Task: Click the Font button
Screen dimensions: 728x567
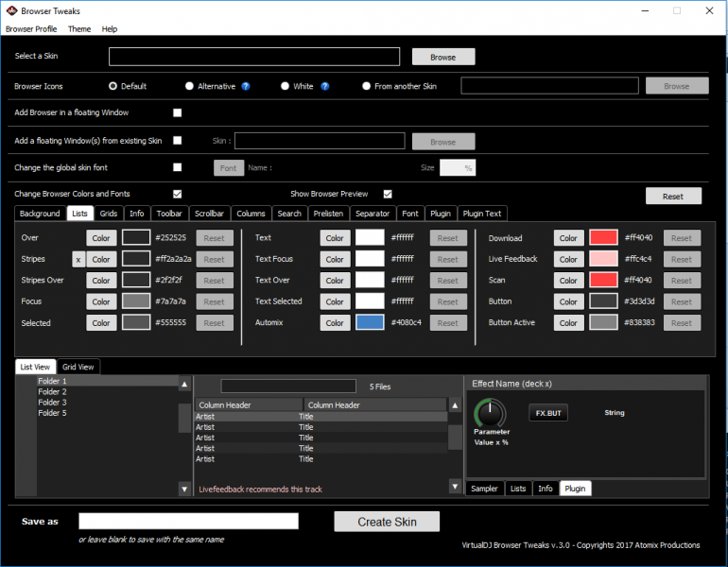Action: click(x=229, y=168)
